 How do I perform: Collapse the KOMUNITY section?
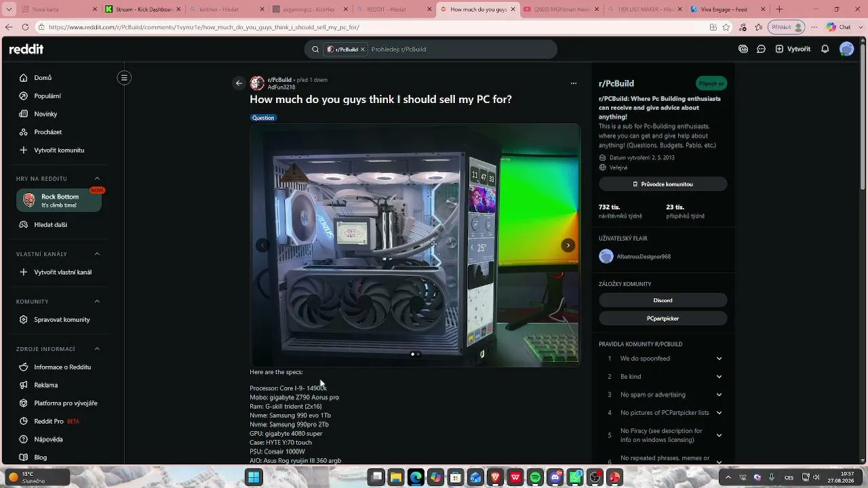coord(97,302)
